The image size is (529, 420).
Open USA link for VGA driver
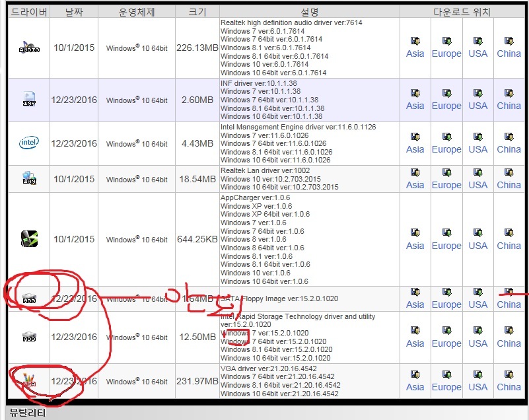click(x=477, y=387)
